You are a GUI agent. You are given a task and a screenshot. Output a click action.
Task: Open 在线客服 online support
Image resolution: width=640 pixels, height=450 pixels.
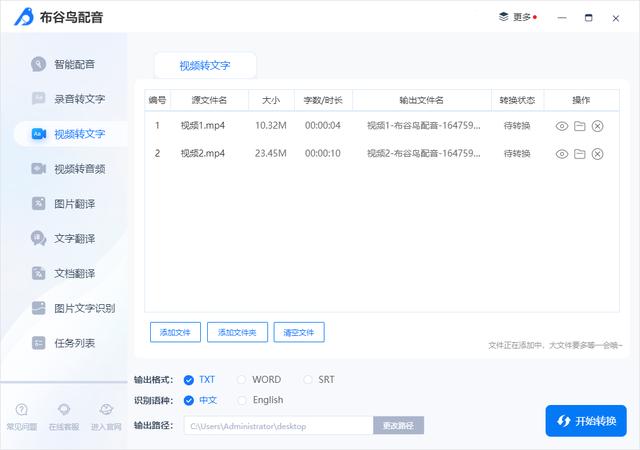(x=64, y=410)
